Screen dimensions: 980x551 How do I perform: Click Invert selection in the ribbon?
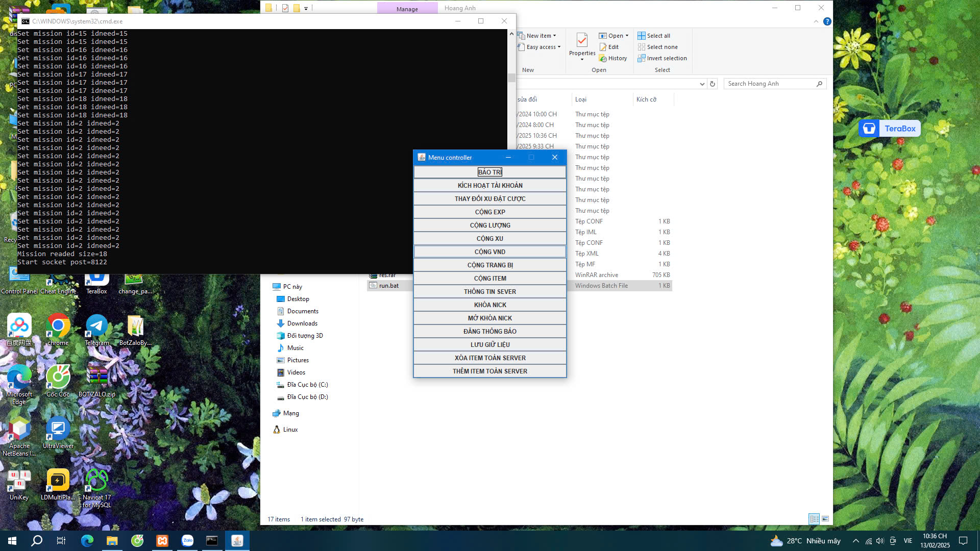pos(662,58)
